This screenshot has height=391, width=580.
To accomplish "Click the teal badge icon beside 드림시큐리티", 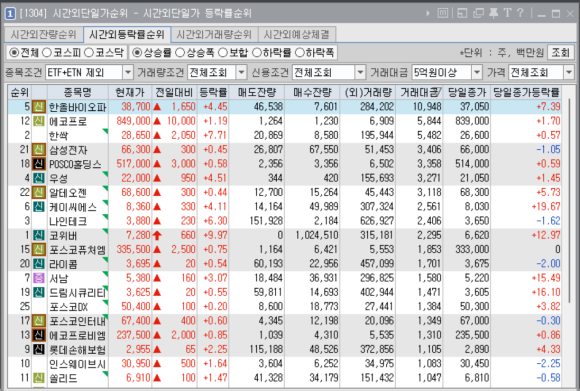I will pyautogui.click(x=39, y=292).
